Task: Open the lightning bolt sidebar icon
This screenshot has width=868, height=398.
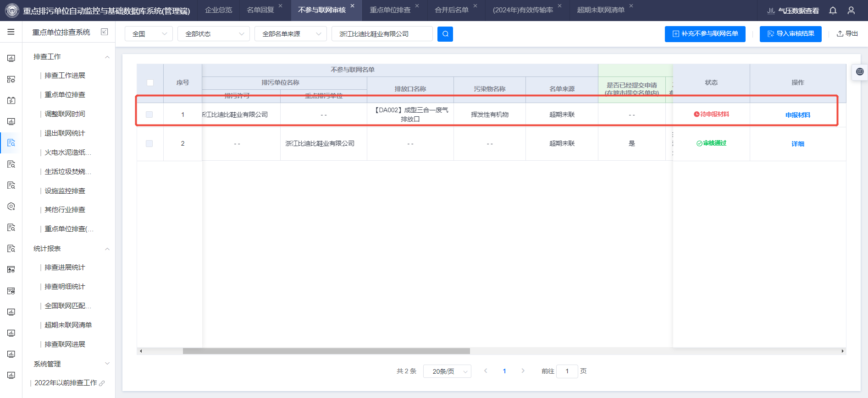Action: tap(11, 100)
